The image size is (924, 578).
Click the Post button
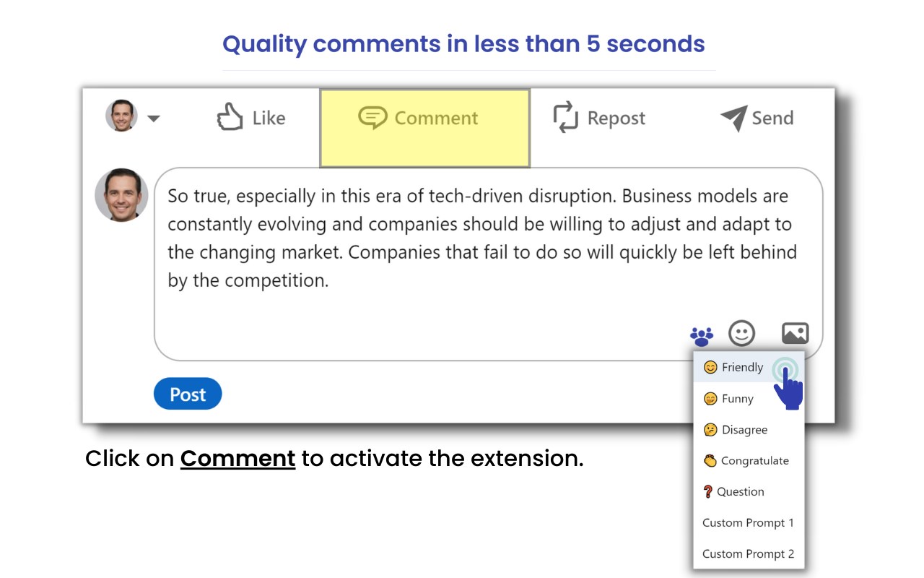pyautogui.click(x=188, y=394)
